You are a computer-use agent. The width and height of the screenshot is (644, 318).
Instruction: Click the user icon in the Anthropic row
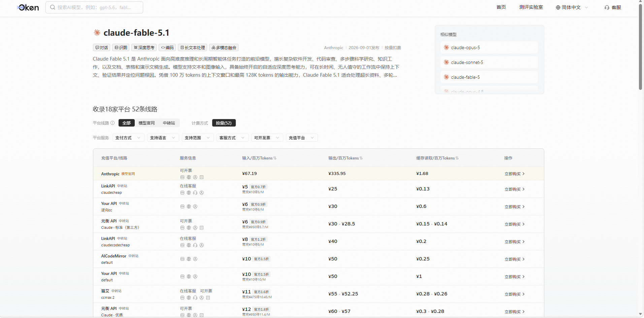[195, 177]
